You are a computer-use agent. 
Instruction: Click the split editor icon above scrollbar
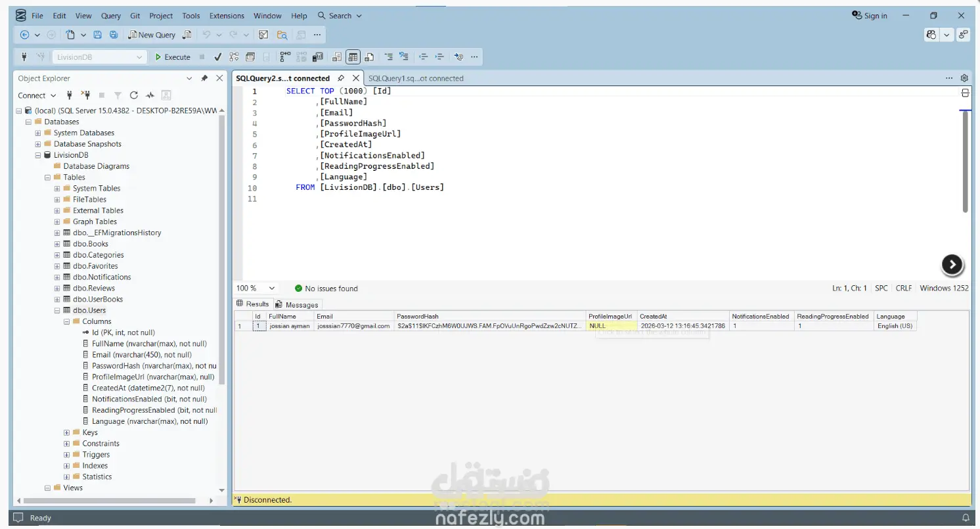point(965,93)
